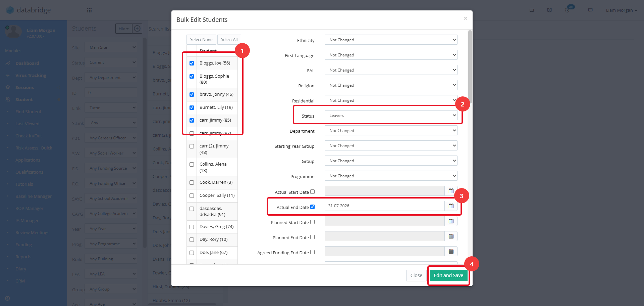The image size is (644, 306).
Task: Click the add student plus icon
Action: click(x=137, y=29)
